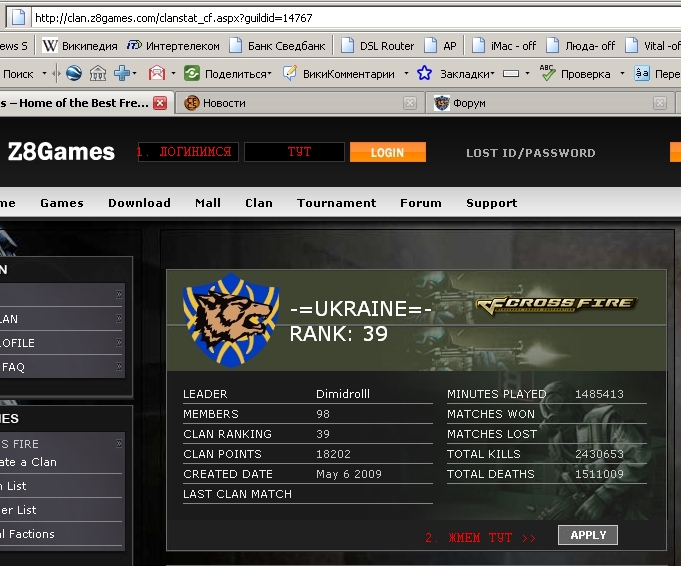681x566 pixels.
Task: Open the iMac - off bookmark
Action: pos(504,46)
